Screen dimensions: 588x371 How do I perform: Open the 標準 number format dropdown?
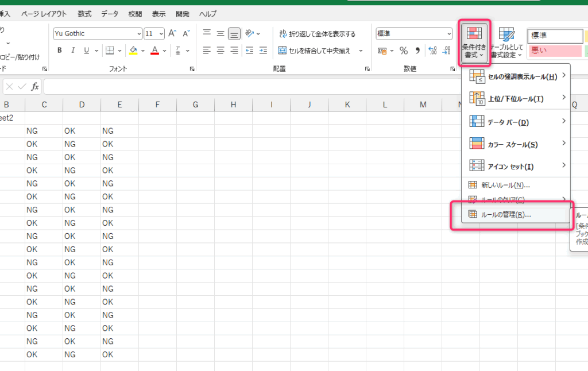click(x=448, y=34)
